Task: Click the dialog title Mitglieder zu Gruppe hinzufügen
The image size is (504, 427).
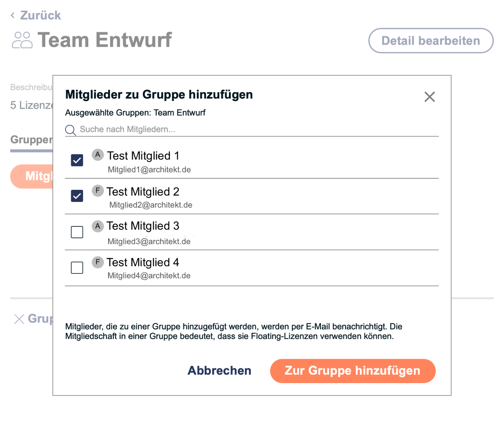Action: 159,94
